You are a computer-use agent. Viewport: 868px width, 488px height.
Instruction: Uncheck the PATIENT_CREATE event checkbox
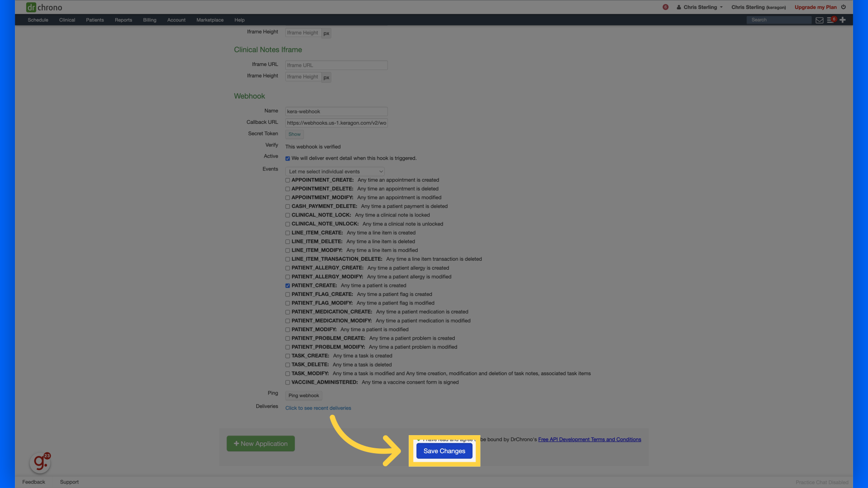pos(288,286)
